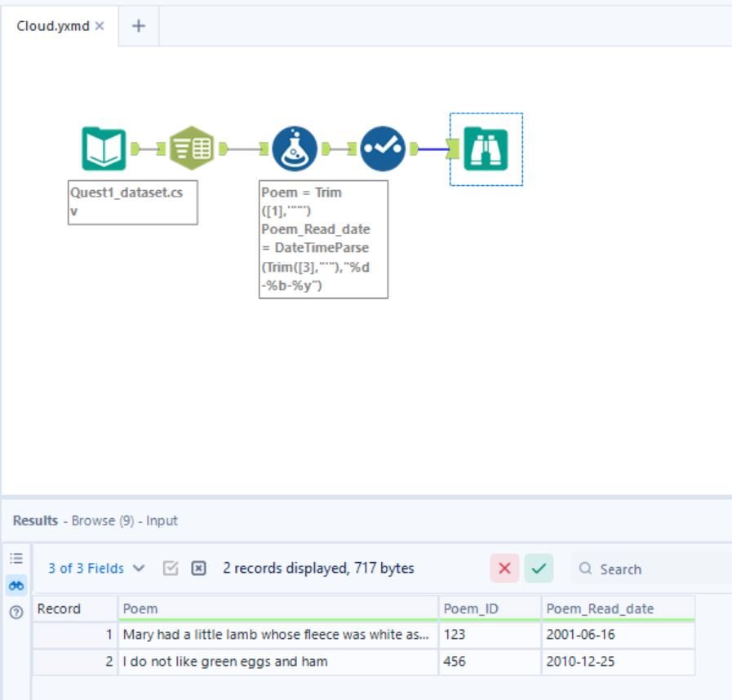The width and height of the screenshot is (732, 700).
Task: Select the Input Data tool node
Action: click(x=104, y=148)
